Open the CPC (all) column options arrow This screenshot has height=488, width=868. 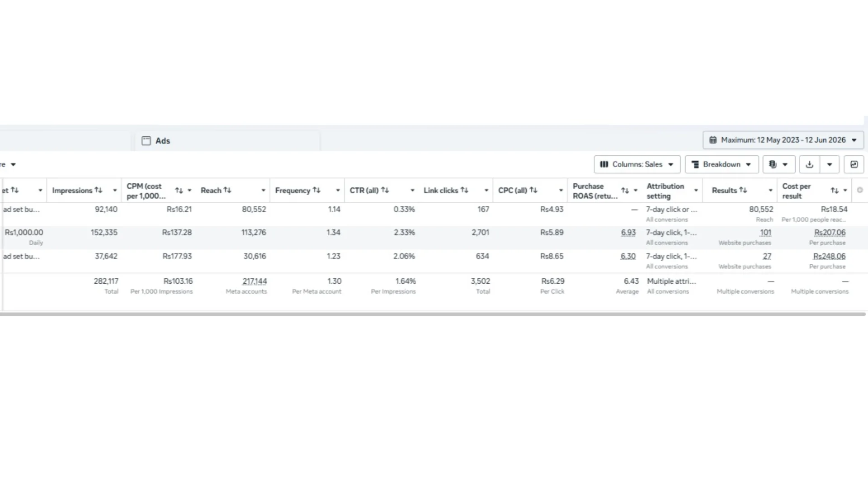561,191
